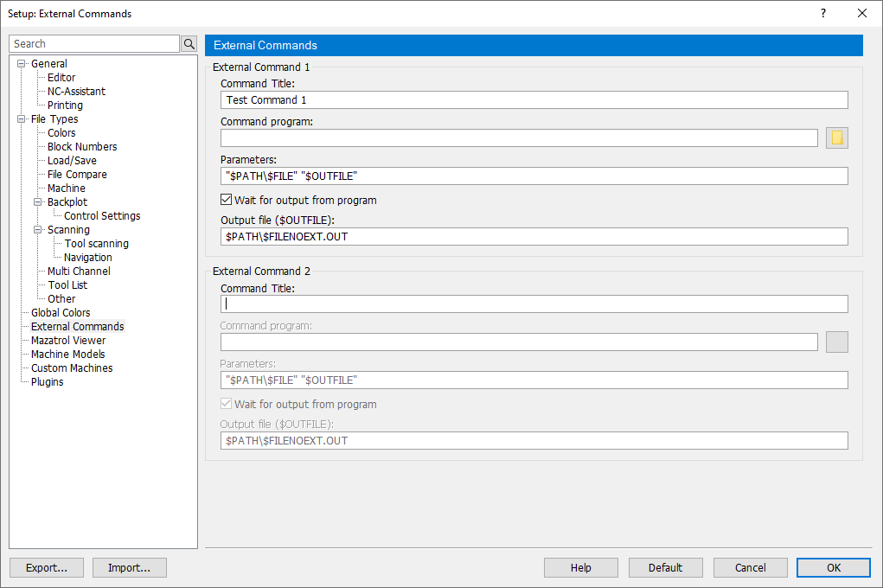
Task: Select Plugins tree item
Action: [x=47, y=382]
